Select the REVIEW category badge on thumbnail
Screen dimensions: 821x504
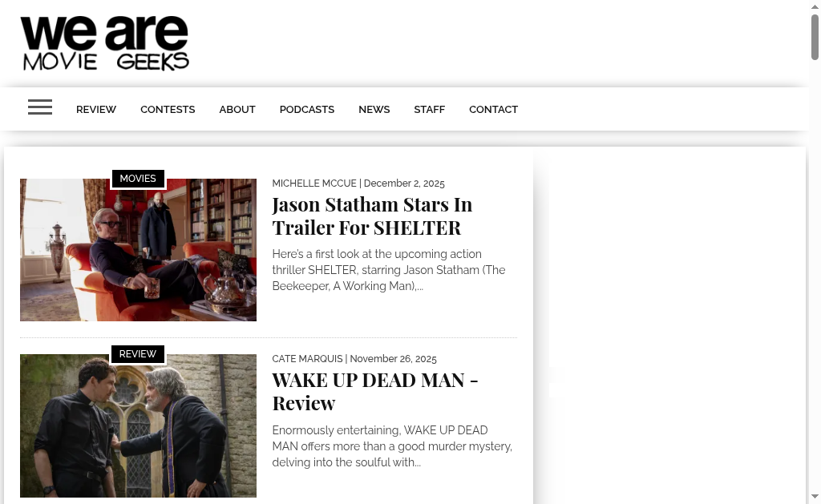[x=138, y=354]
